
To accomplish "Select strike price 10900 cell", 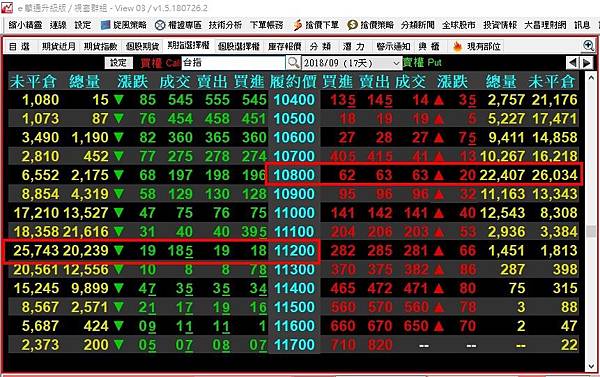I will (294, 194).
